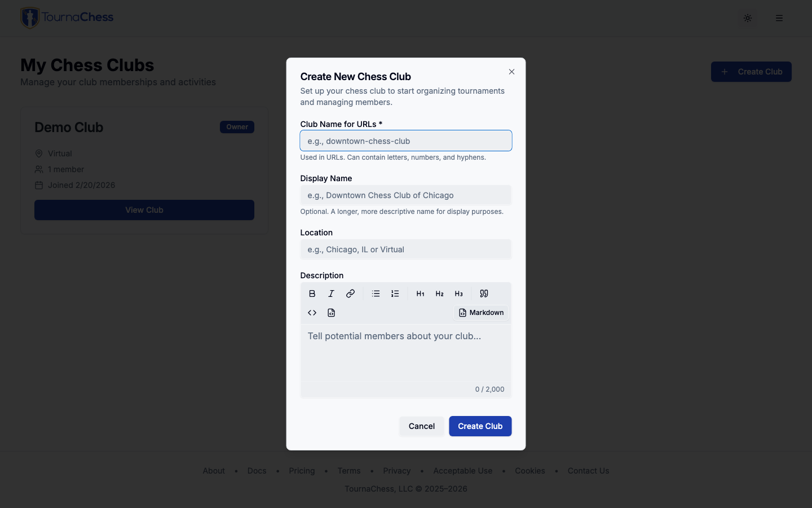The height and width of the screenshot is (508, 812).
Task: Apply Heading 3 style
Action: pos(458,294)
